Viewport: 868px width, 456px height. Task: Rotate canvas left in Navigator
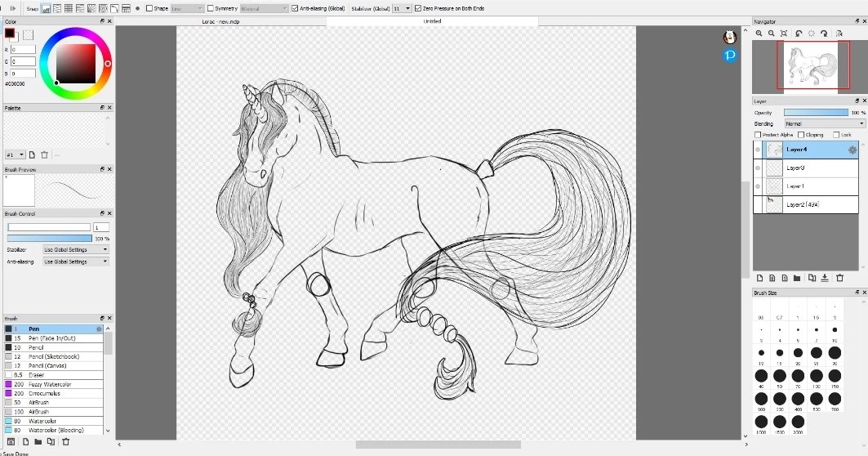pyautogui.click(x=799, y=34)
